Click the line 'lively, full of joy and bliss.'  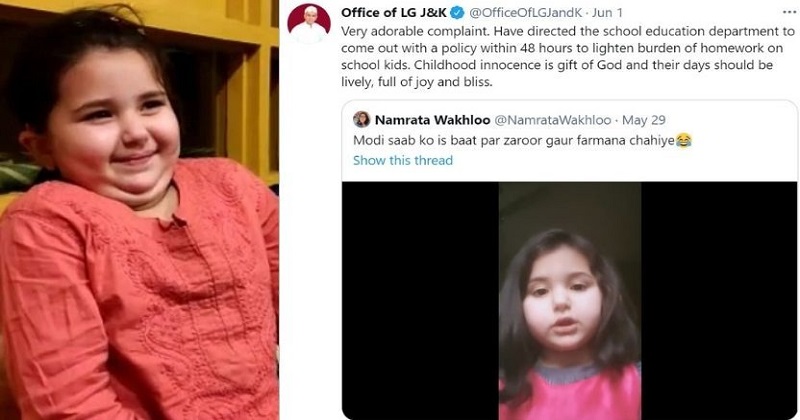(417, 82)
